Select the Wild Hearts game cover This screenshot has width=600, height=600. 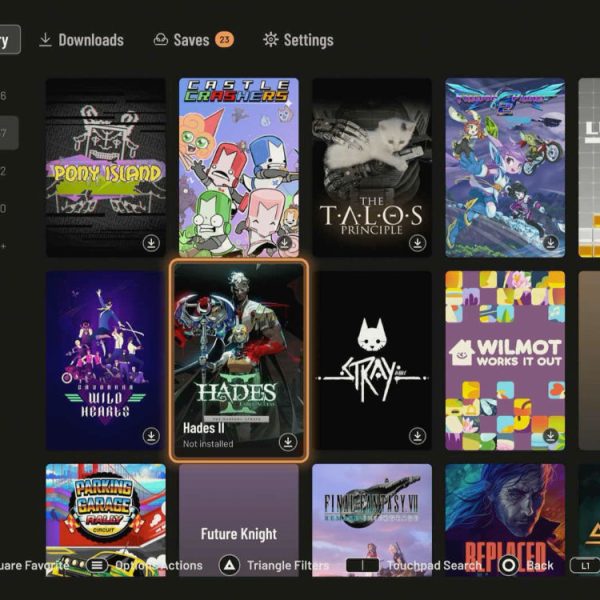pos(106,360)
